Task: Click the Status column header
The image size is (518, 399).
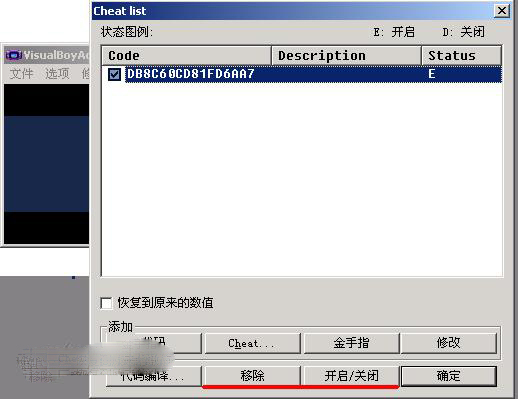Action: [461, 55]
